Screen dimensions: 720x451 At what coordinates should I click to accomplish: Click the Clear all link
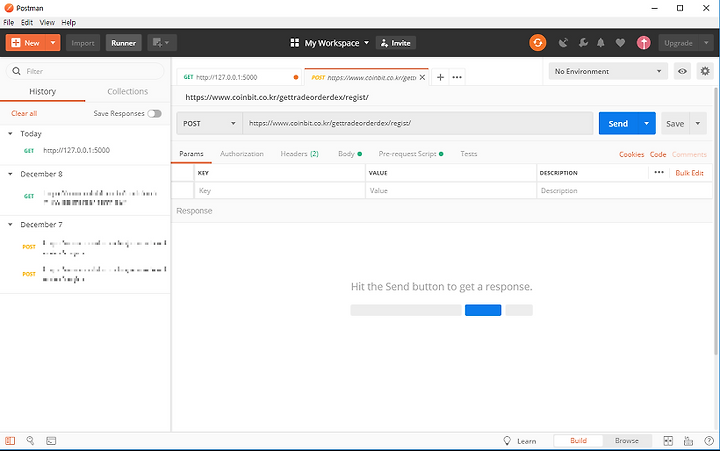coord(24,113)
